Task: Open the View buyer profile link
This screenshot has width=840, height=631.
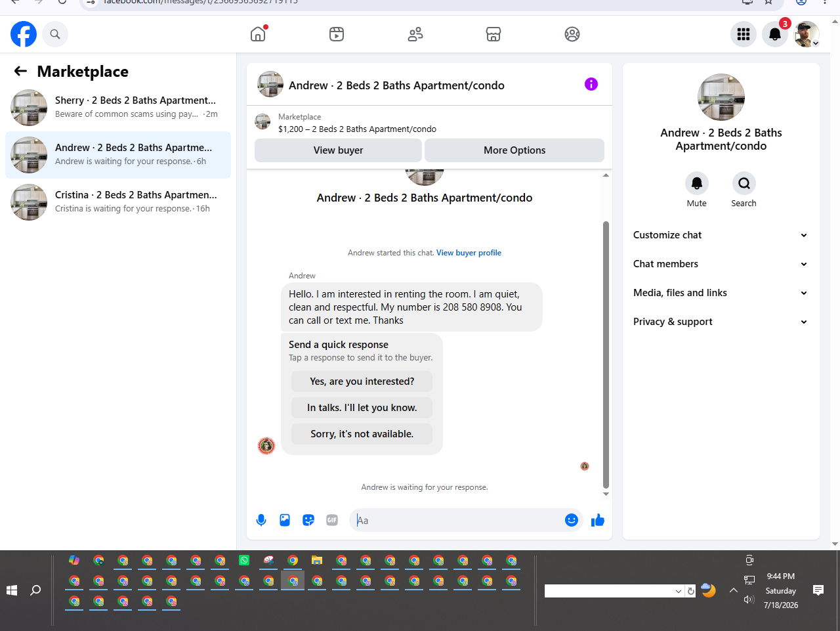Action: pos(469,253)
